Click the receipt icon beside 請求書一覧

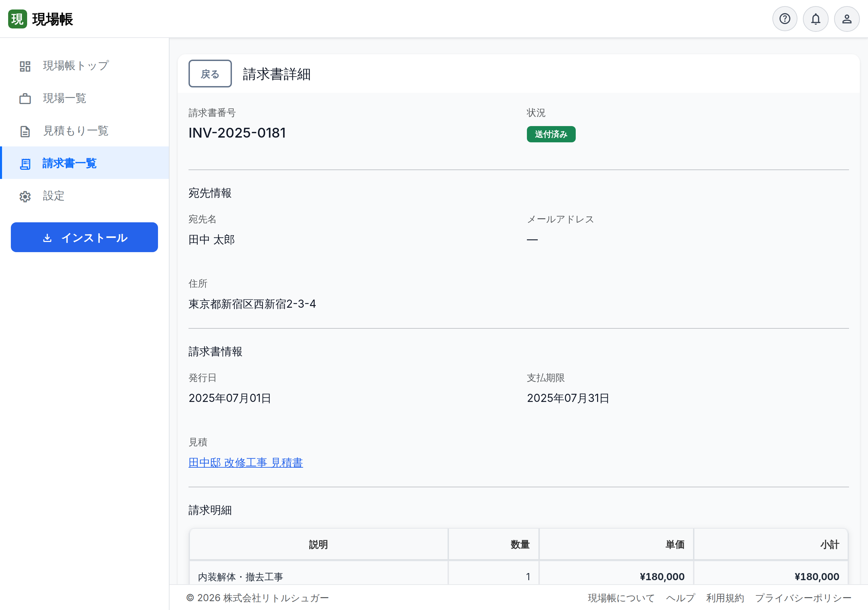point(25,164)
